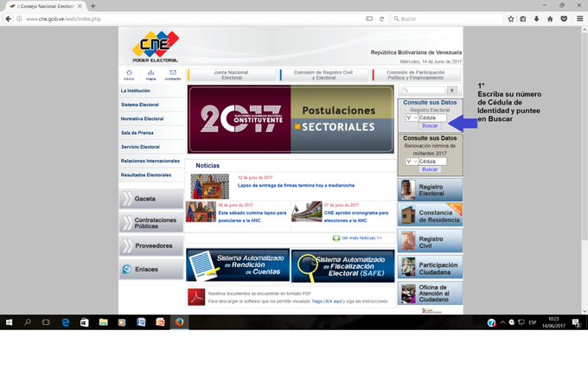Open Participación Ciudadana button

tap(430, 268)
